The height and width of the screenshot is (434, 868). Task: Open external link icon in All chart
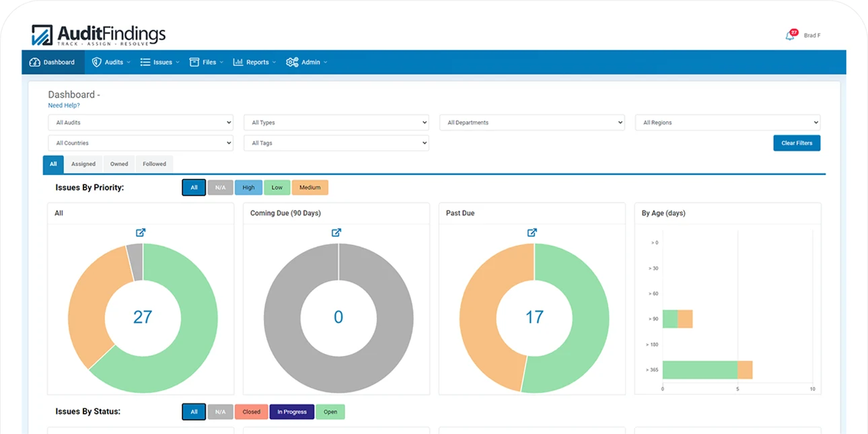tap(141, 232)
